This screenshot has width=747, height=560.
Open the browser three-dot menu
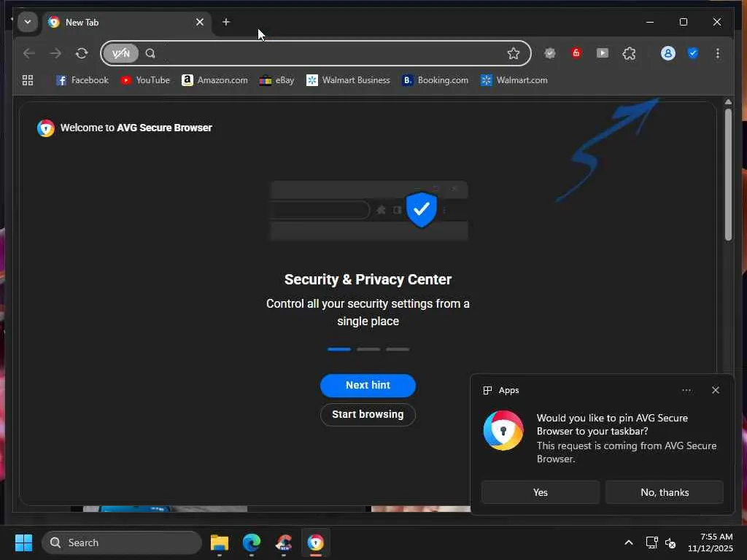click(718, 53)
